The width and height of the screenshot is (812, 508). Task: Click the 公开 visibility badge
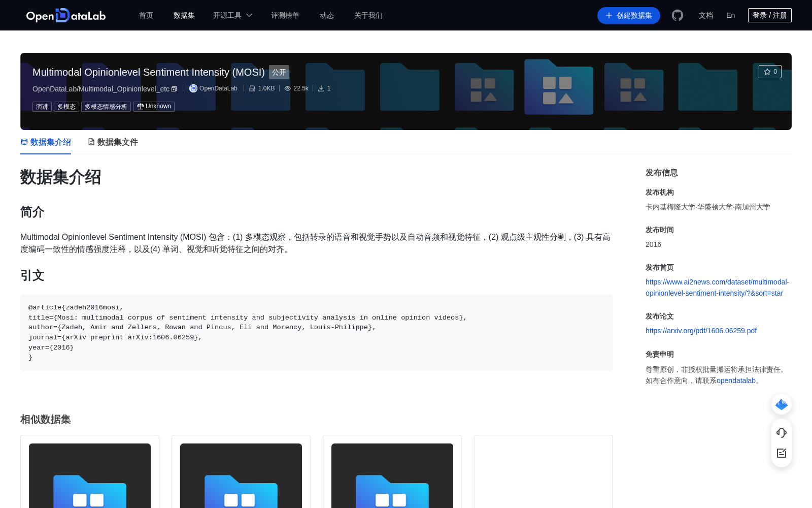coord(279,72)
